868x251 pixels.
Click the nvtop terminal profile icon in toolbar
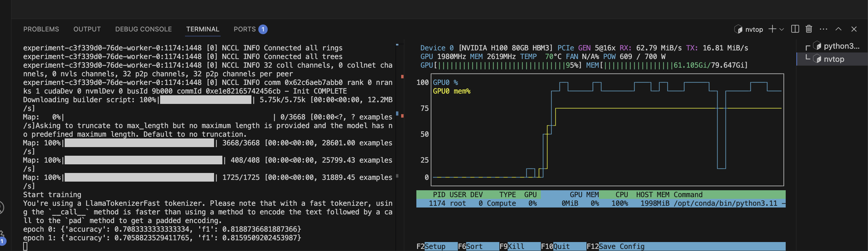tap(738, 29)
